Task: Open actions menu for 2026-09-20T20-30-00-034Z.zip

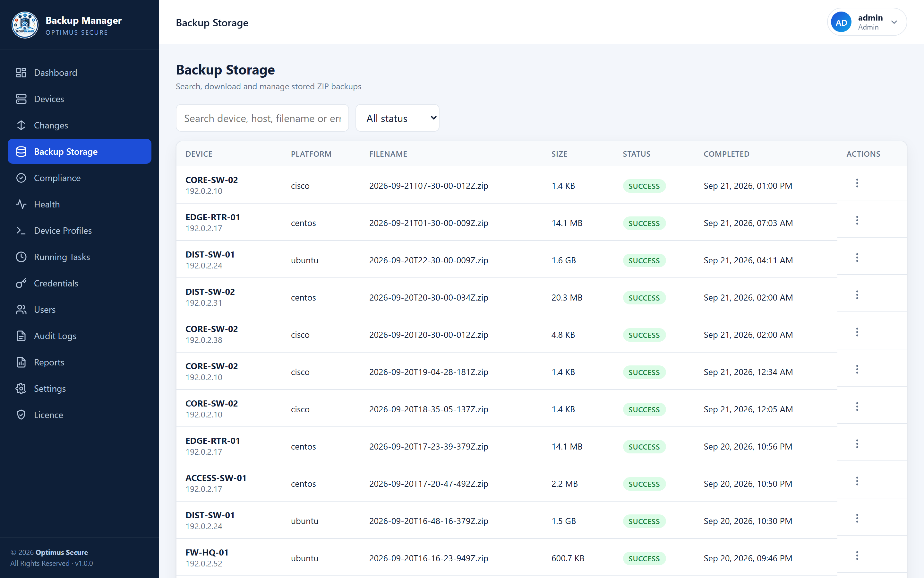Action: 857,295
